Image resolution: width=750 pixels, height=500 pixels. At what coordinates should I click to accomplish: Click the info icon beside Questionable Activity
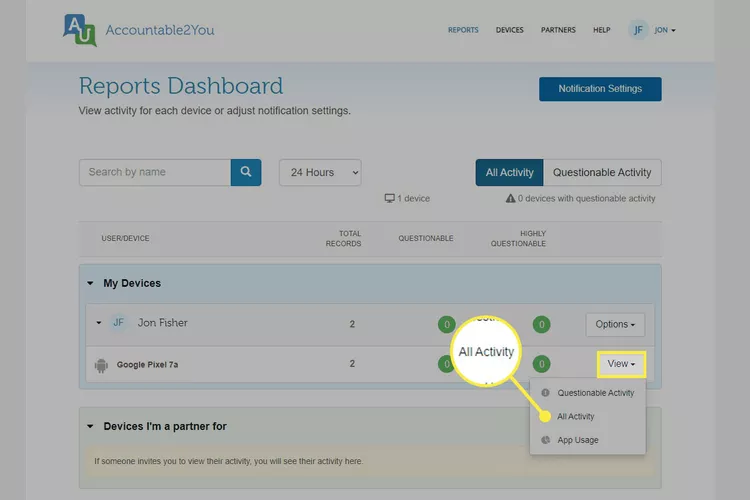click(x=545, y=393)
